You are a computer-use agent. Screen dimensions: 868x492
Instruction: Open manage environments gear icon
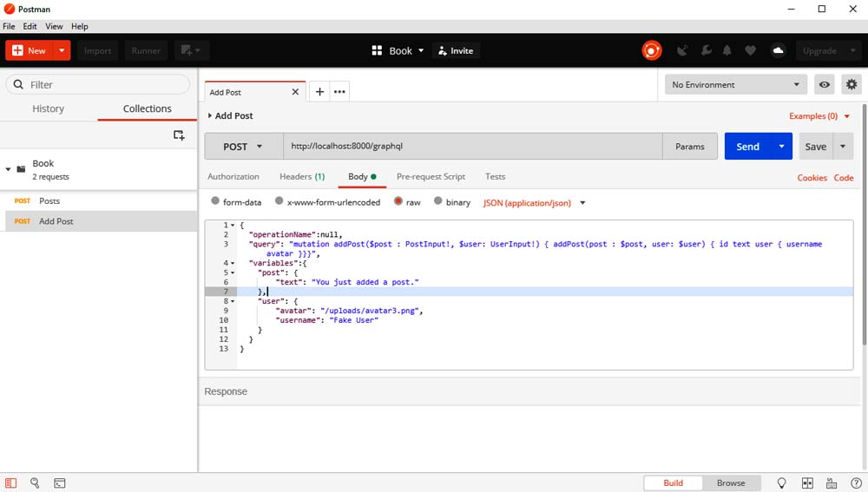pos(852,85)
